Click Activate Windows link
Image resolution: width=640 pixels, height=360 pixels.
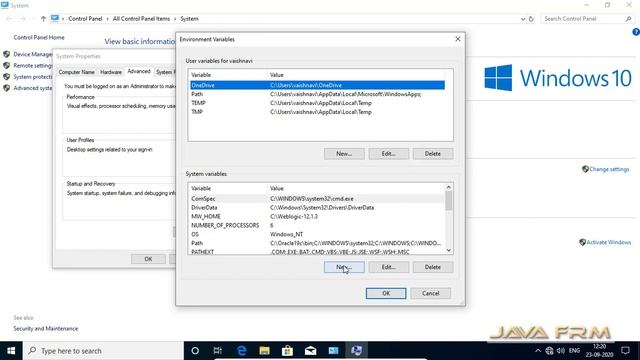coord(609,242)
